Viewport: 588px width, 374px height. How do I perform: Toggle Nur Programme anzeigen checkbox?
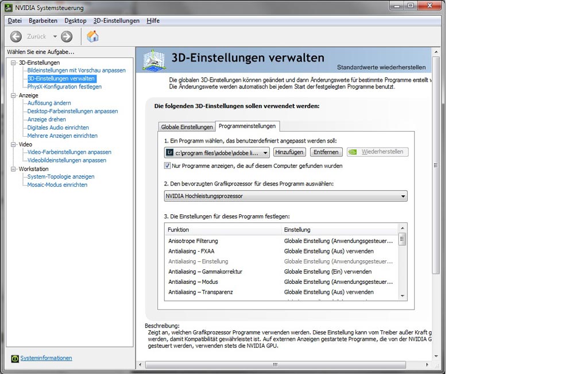167,165
